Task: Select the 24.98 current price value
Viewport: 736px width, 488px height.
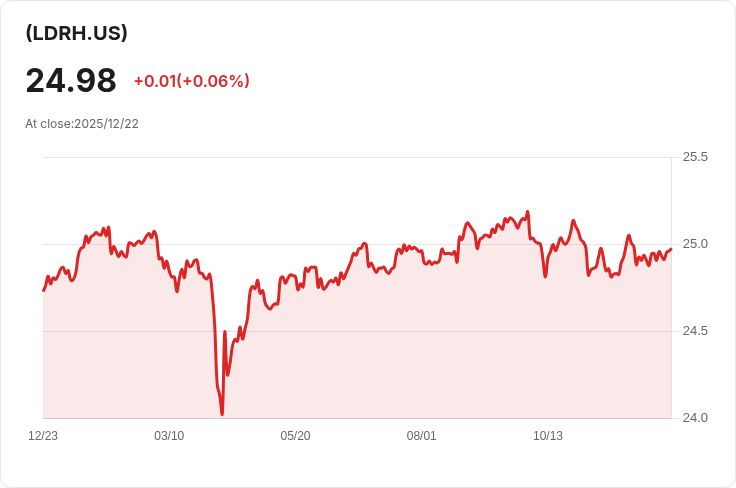Action: coord(71,81)
